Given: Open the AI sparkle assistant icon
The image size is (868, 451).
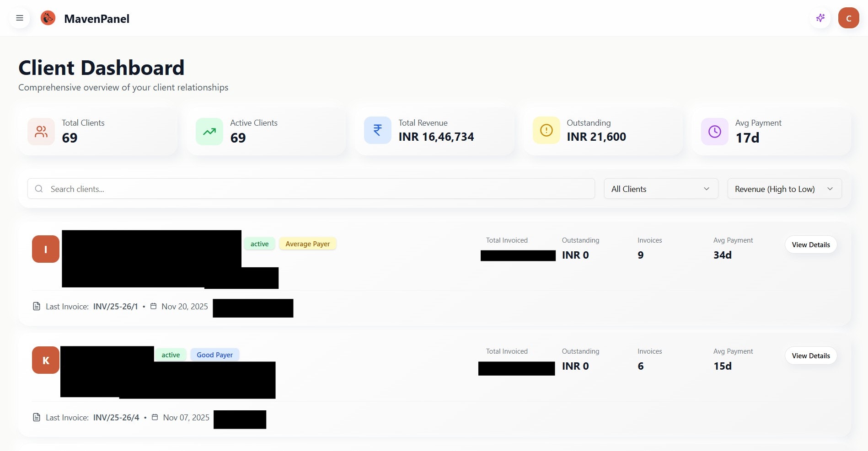Looking at the screenshot, I should click(820, 18).
